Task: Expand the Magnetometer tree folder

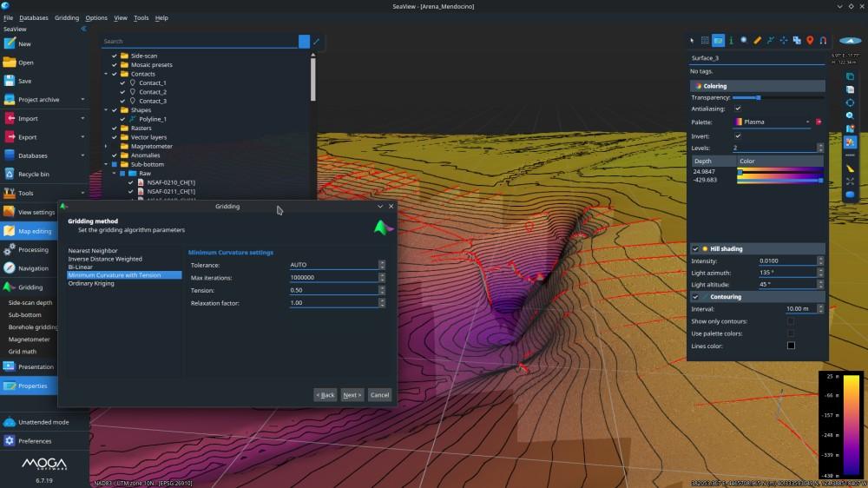Action: pos(106,146)
